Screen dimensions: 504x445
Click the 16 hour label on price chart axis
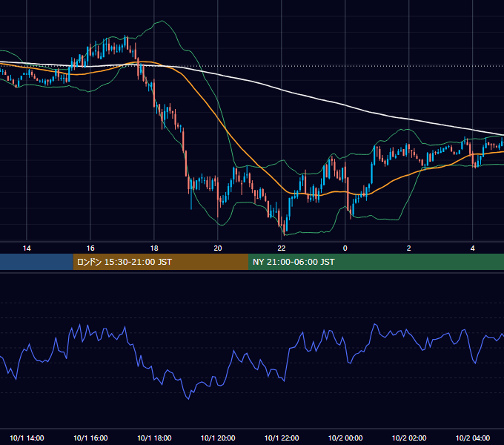[x=90, y=248]
